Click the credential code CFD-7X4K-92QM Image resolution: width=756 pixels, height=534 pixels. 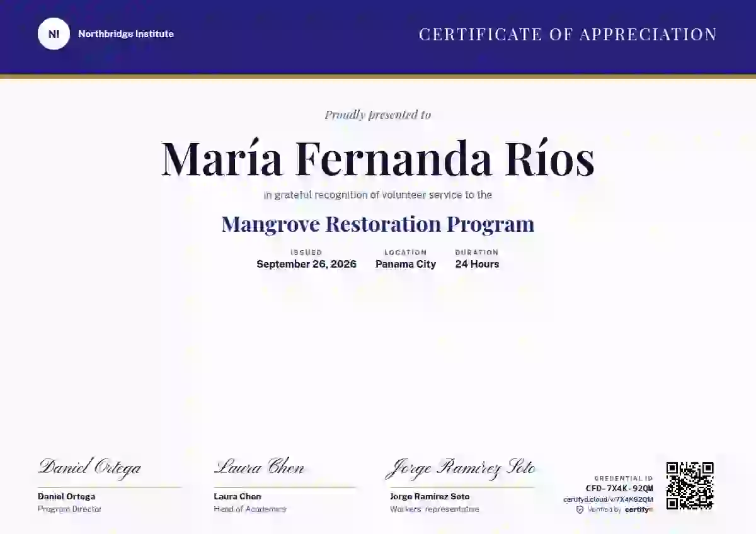619,488
